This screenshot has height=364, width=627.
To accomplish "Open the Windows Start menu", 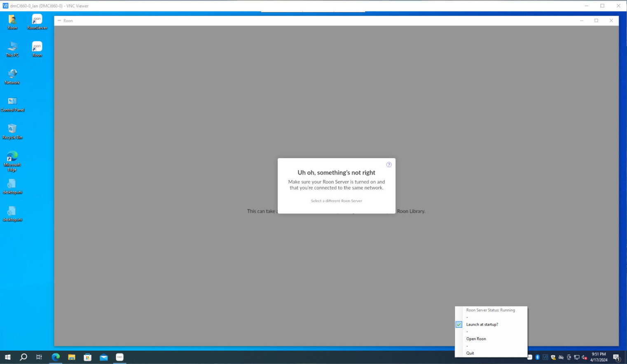I will 7,357.
